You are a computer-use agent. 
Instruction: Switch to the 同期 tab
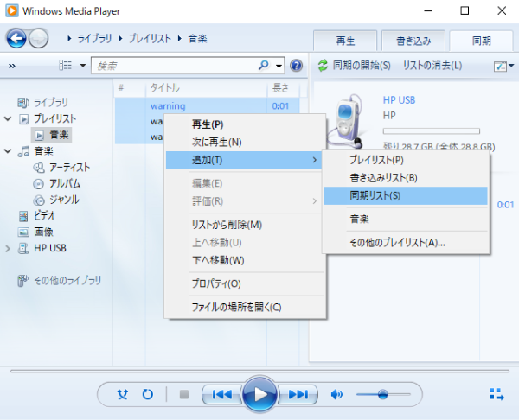[x=482, y=41]
